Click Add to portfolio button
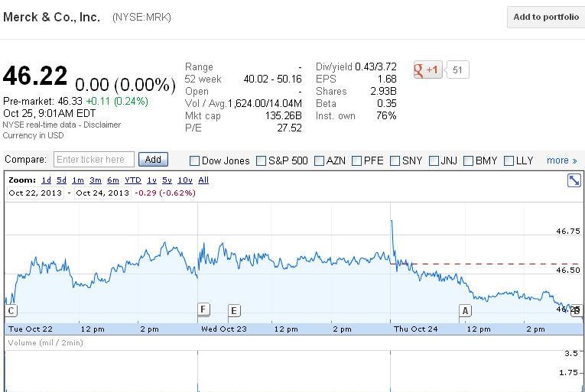Screen dimensions: 585x392 point(546,17)
